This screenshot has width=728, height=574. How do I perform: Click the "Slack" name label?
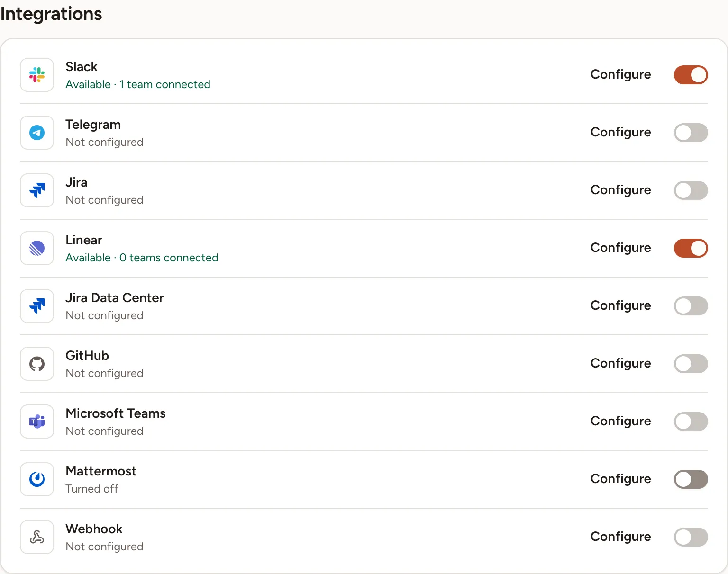(x=82, y=67)
